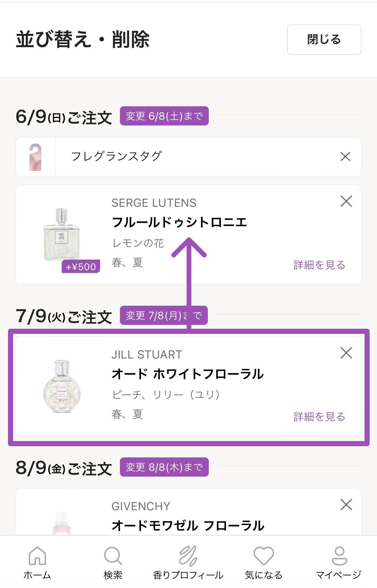This screenshot has height=588, width=377.
Task: Open the 検索 search tab
Action: point(113,562)
